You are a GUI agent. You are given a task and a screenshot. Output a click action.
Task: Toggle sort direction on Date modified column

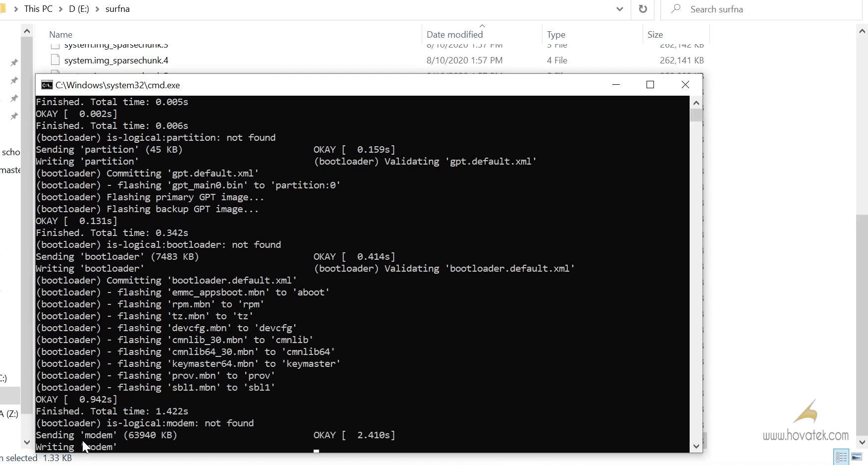click(454, 34)
